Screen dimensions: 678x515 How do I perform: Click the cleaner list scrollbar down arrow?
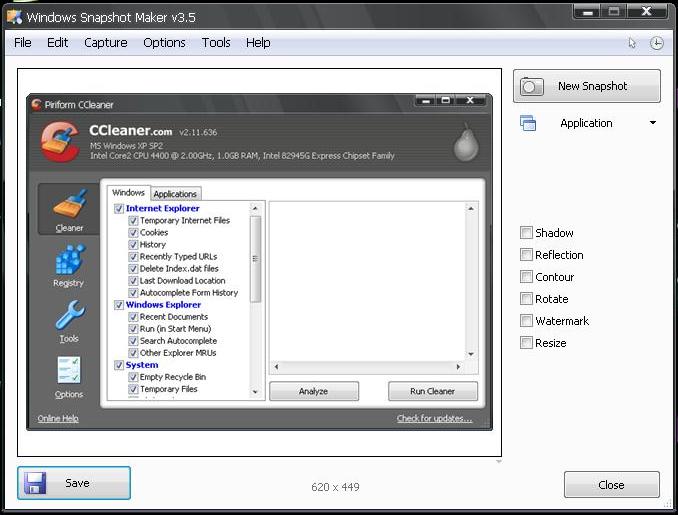tap(255, 392)
